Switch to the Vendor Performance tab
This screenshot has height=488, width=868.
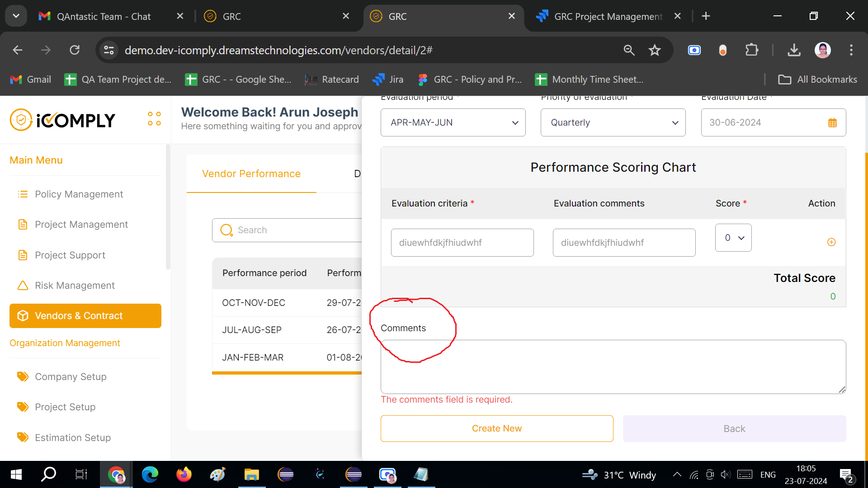251,174
